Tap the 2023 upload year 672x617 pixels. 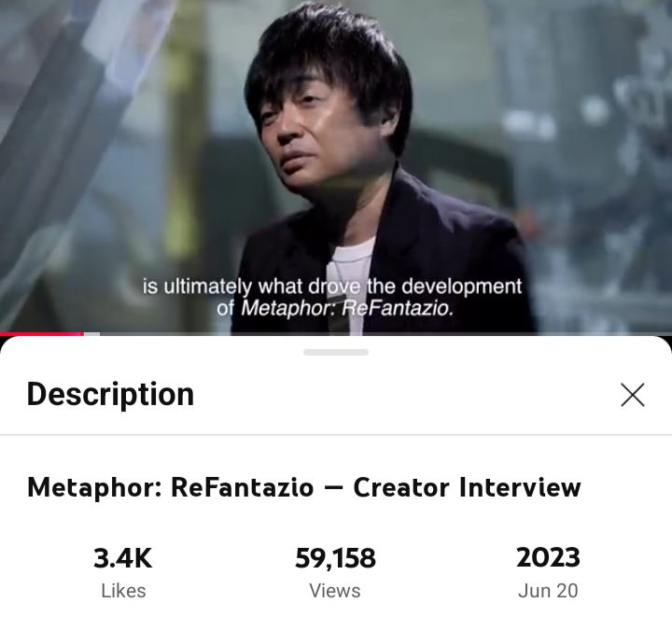click(548, 558)
